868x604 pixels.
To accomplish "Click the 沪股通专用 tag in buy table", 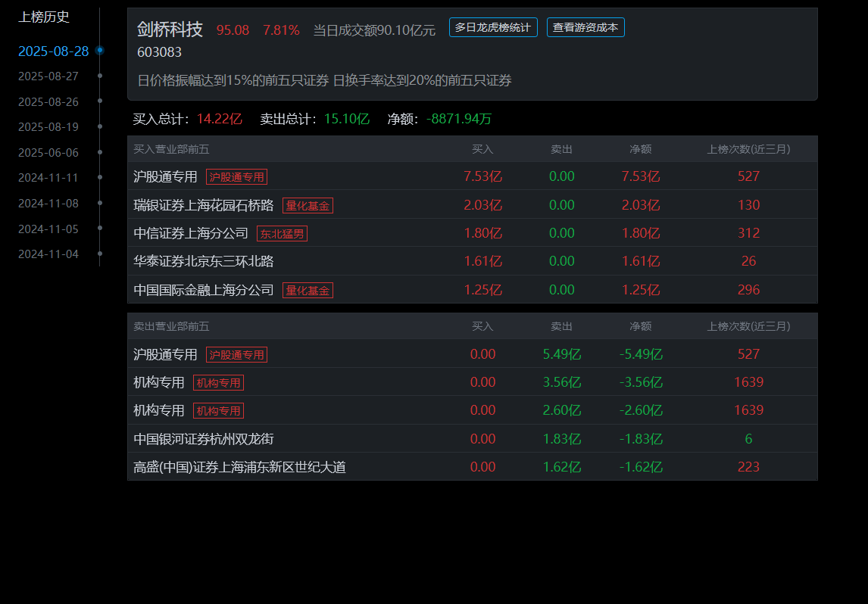I will coord(236,176).
